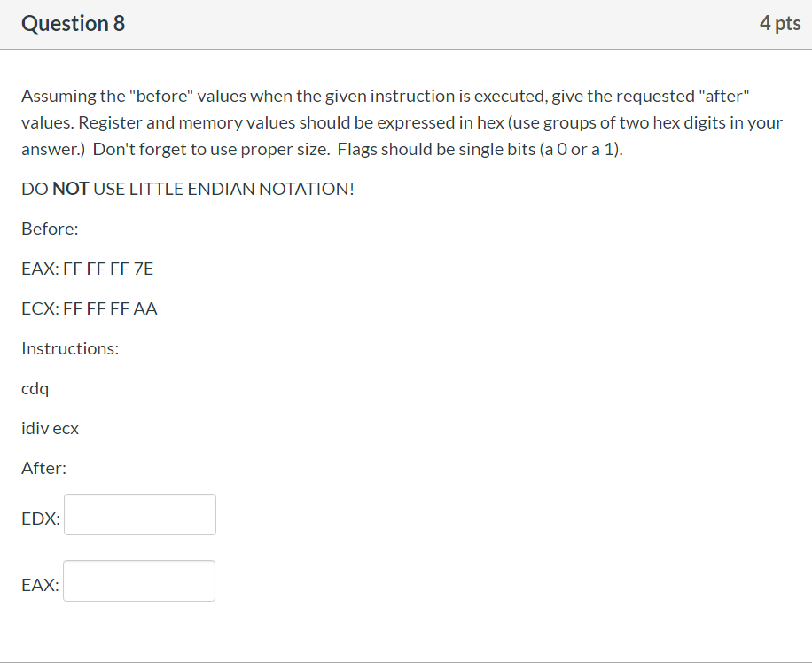Click the Instructions: label

click(x=70, y=348)
